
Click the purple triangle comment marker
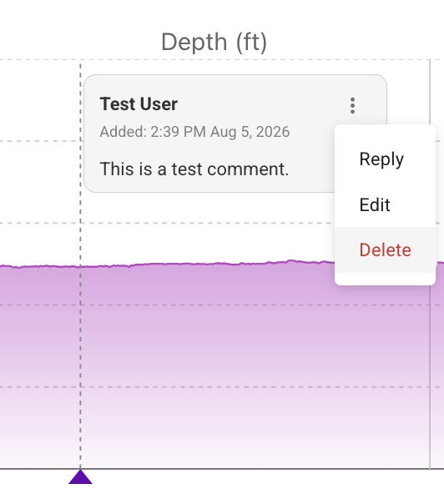(80, 476)
